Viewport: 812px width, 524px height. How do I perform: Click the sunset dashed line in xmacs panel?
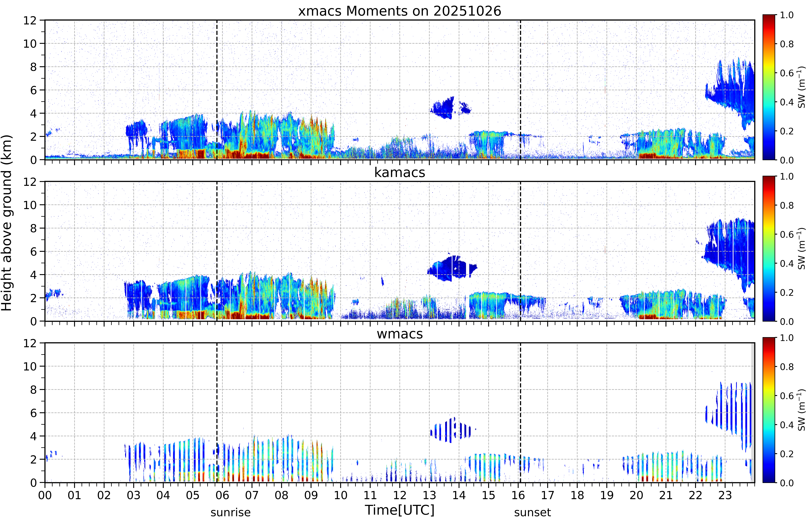(x=520, y=90)
